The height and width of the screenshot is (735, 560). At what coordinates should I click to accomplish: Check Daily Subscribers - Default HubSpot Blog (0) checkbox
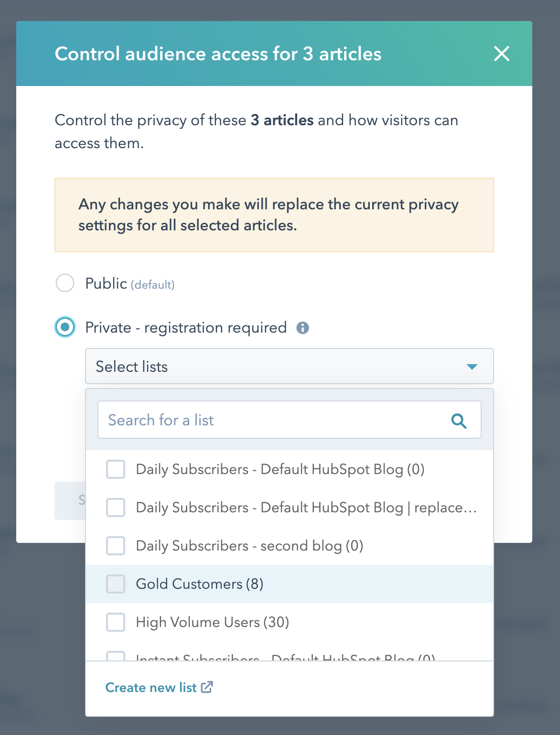[x=116, y=469]
